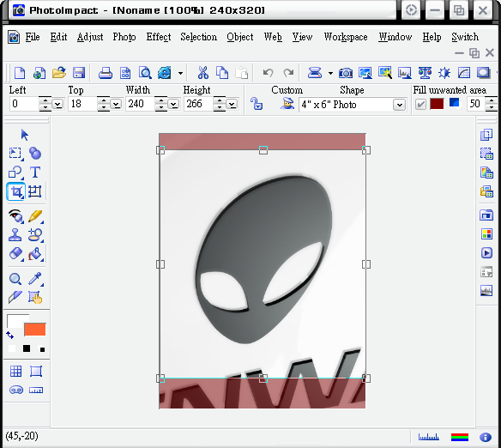Click the top-center crop handle

tap(263, 150)
